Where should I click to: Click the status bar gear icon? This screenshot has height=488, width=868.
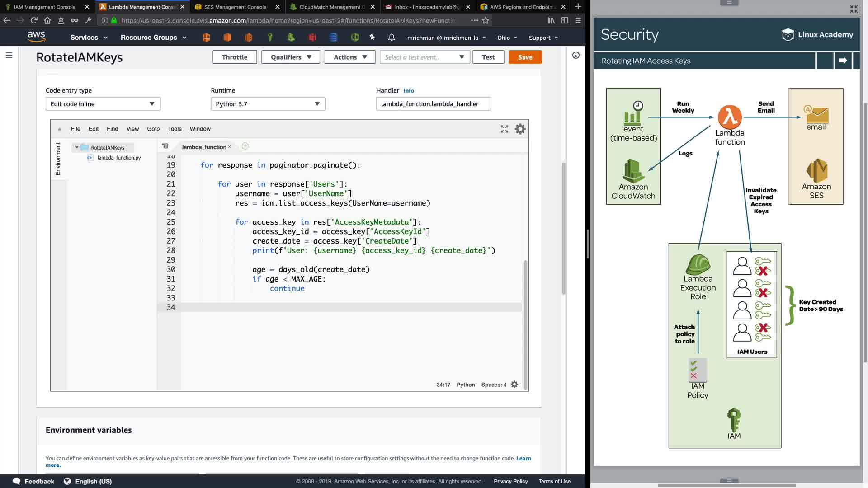tap(514, 385)
